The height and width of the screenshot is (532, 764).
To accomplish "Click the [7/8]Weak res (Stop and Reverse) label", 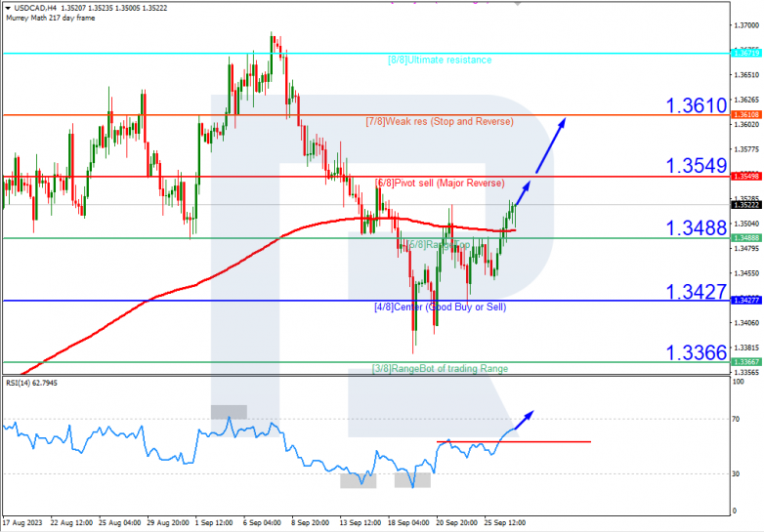I will [x=440, y=121].
